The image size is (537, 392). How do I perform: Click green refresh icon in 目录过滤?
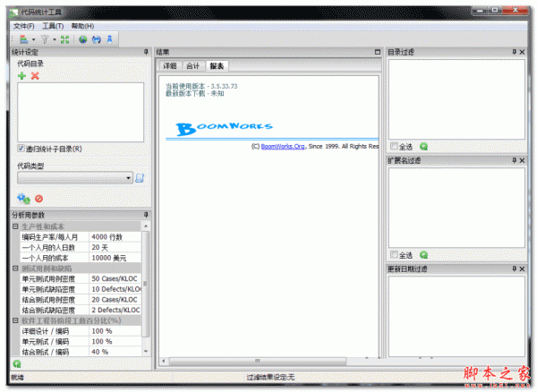click(x=424, y=147)
